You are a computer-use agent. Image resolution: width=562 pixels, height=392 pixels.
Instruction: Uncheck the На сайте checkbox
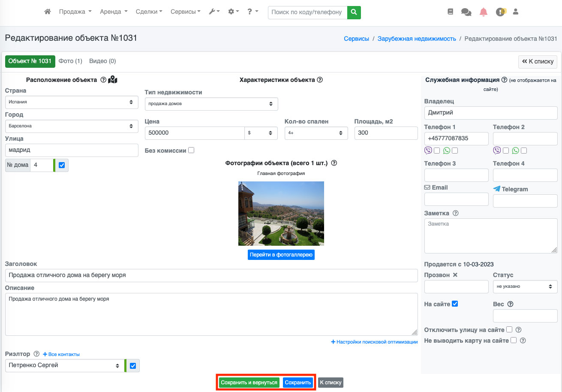coord(455,304)
